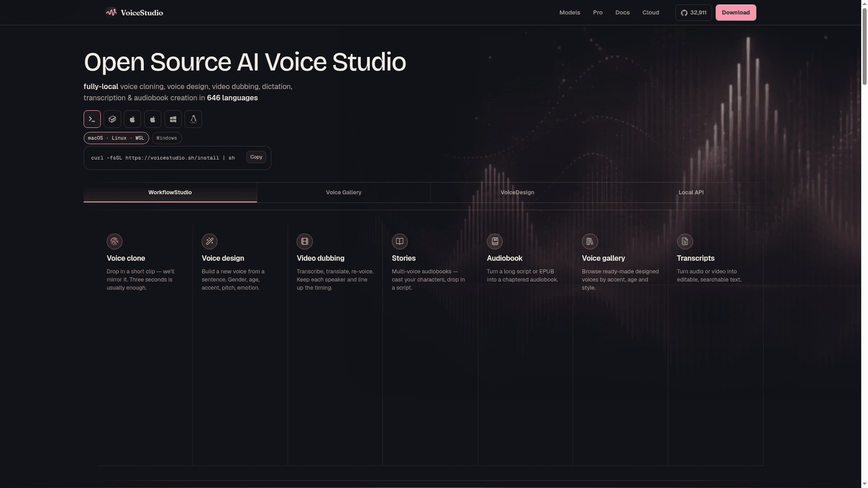This screenshot has height=488, width=868.
Task: Click the Transcripts card title
Action: [696, 258]
